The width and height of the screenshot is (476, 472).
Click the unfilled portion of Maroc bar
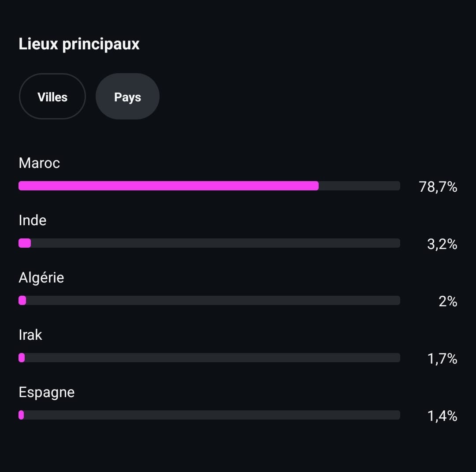pyautogui.click(x=360, y=186)
